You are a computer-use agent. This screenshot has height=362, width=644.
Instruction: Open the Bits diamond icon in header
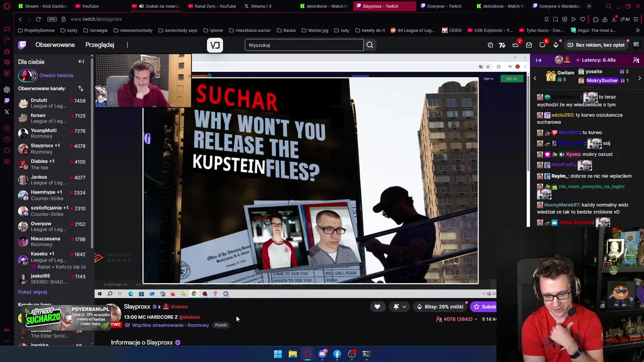tap(555, 45)
